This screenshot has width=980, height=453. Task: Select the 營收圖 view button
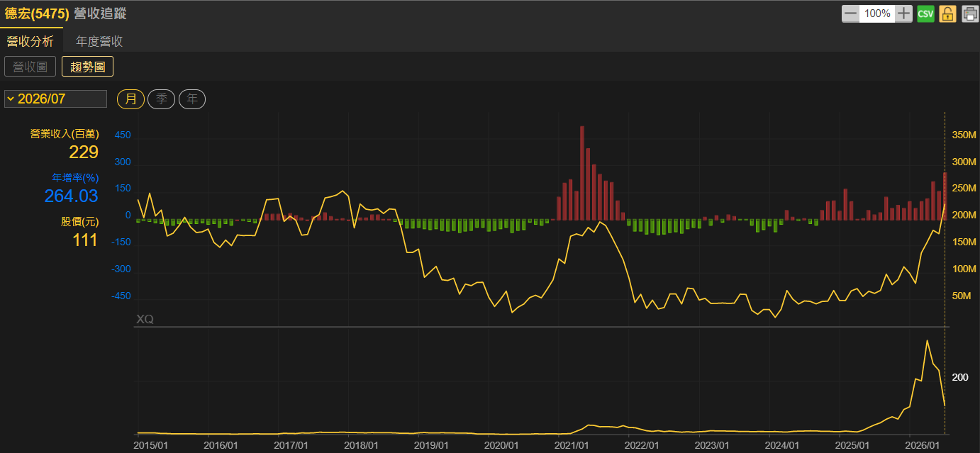coord(30,67)
